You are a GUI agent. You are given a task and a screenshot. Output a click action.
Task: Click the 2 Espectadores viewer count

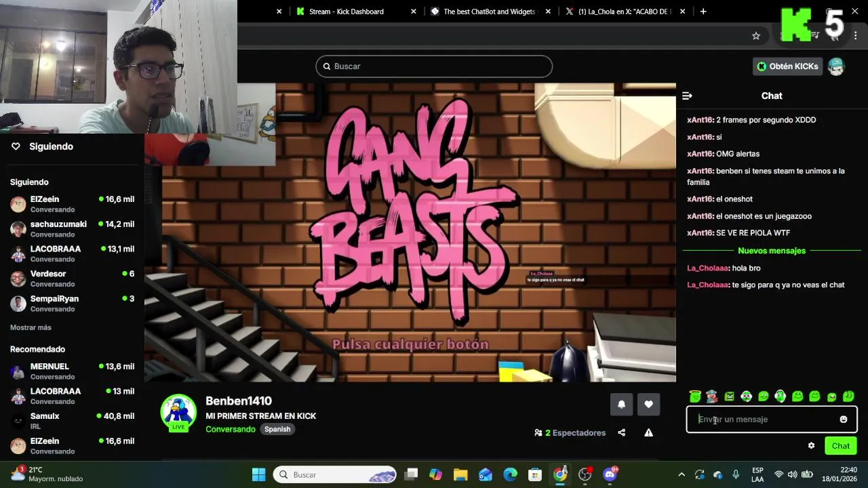570,432
